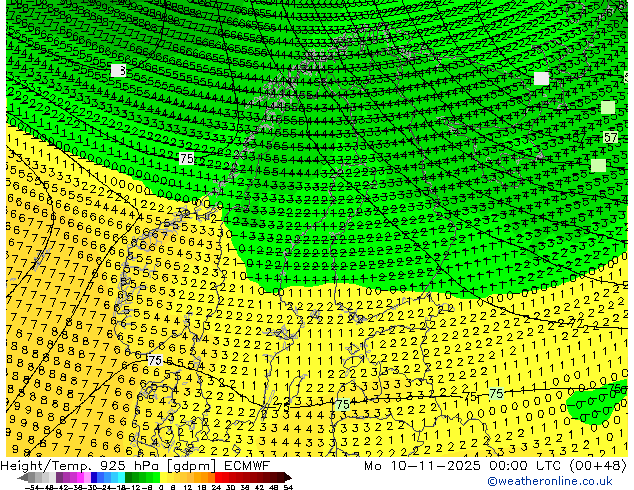Click the 75 contour label in green area

(x=186, y=158)
